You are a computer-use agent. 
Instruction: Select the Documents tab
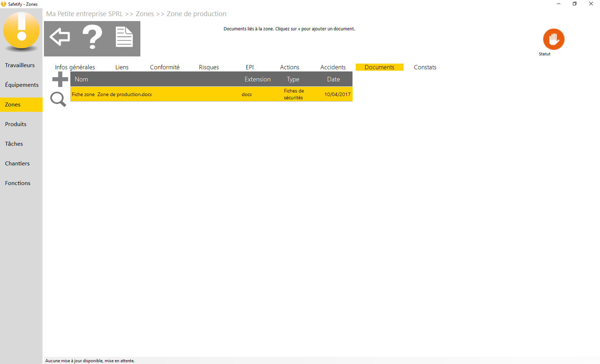tap(380, 67)
